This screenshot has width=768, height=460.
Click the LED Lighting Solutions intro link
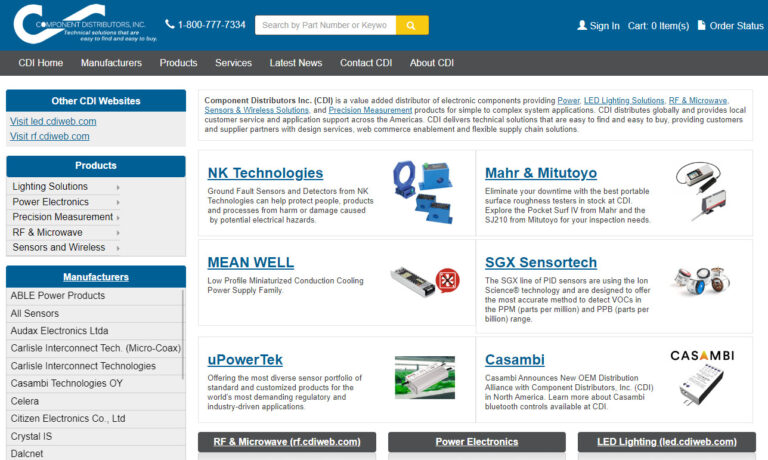coord(624,100)
